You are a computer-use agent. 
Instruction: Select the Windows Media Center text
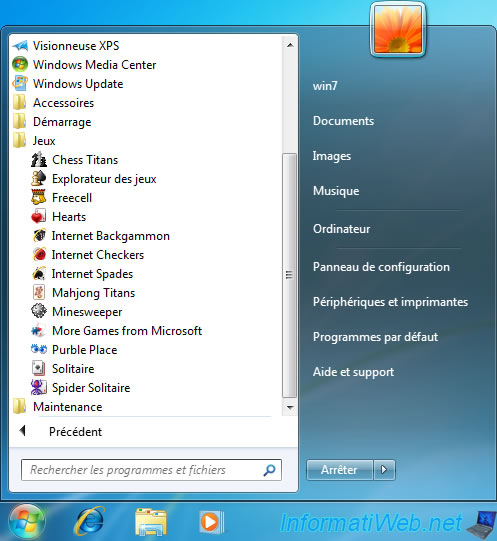[x=94, y=65]
